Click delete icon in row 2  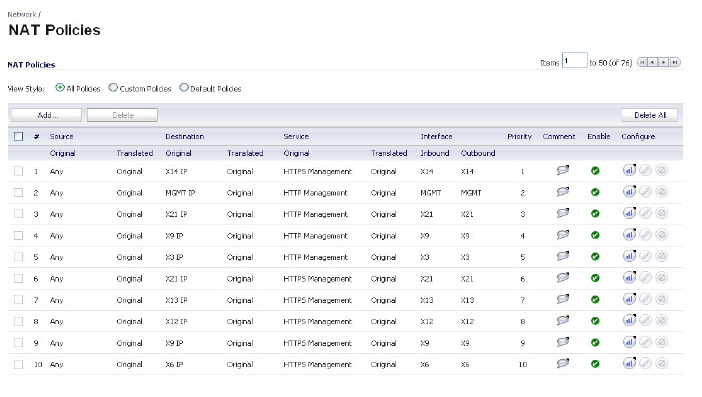661,192
